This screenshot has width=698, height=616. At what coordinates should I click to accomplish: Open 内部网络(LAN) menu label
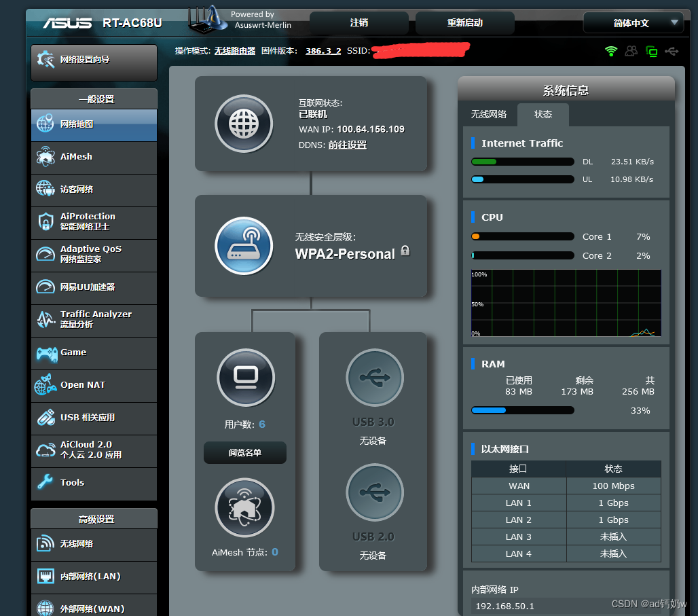point(90,577)
